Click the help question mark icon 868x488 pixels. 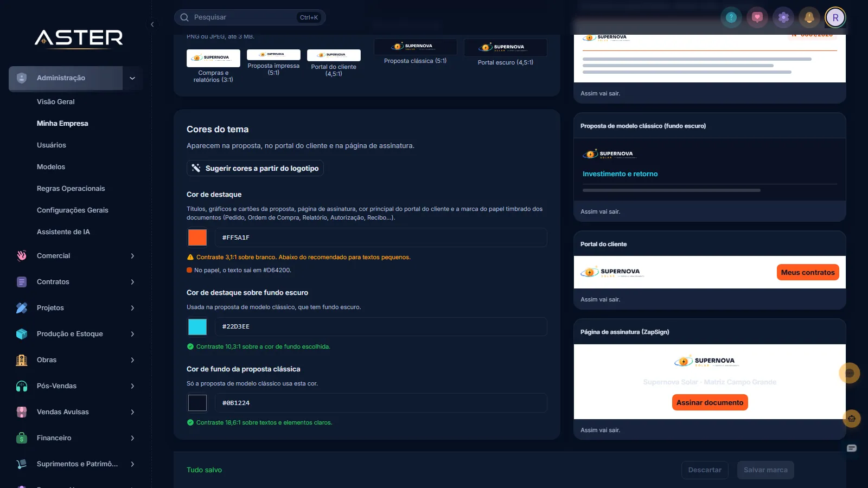click(x=731, y=17)
